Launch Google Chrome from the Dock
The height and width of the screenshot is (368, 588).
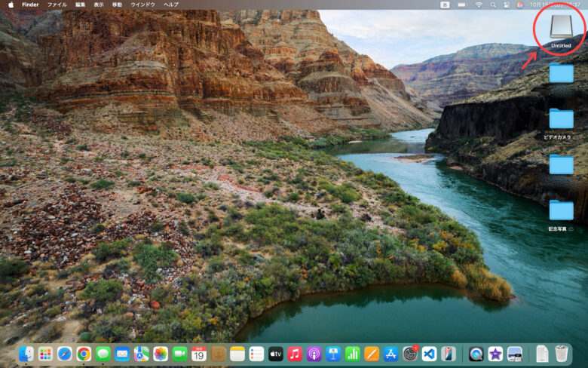click(84, 354)
